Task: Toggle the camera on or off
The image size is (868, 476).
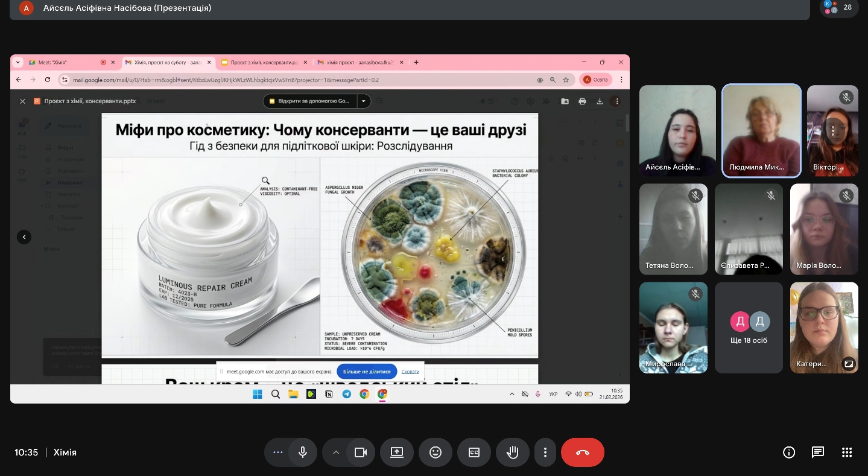Action: [x=361, y=452]
